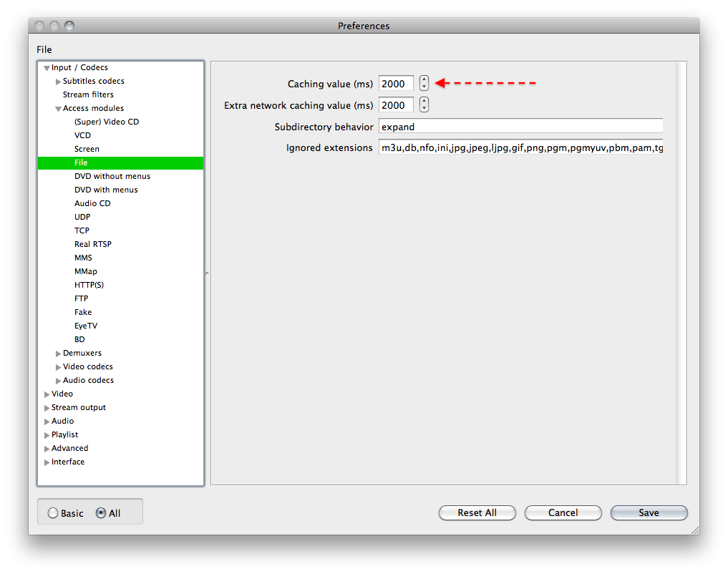Select the MMS access module
Viewport: 728px width, 574px height.
(x=83, y=258)
